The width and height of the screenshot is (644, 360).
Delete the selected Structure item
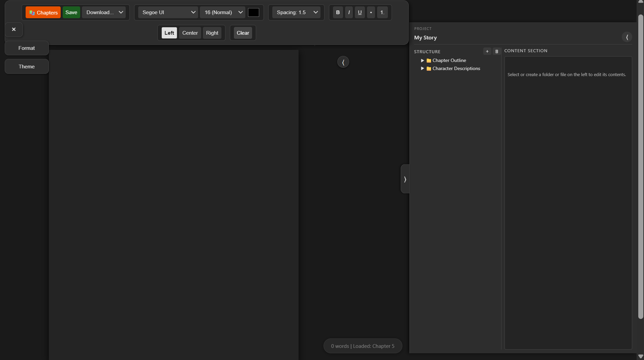coord(496,51)
